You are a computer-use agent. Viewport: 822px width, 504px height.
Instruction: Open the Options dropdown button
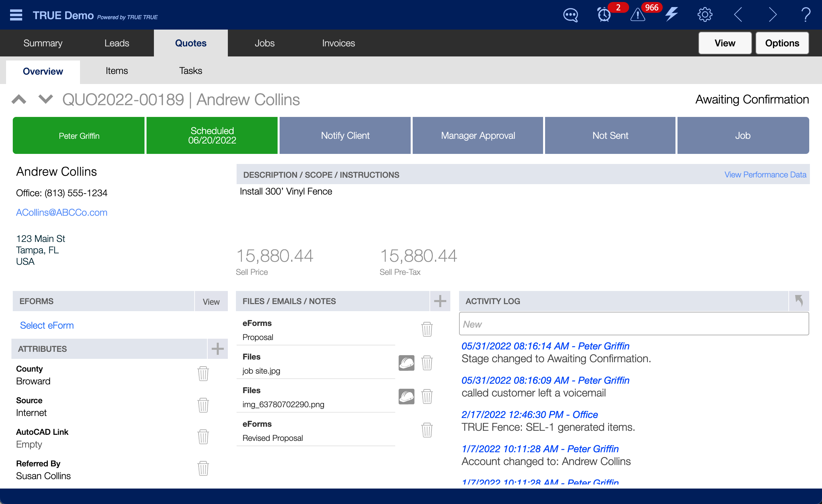[782, 43]
